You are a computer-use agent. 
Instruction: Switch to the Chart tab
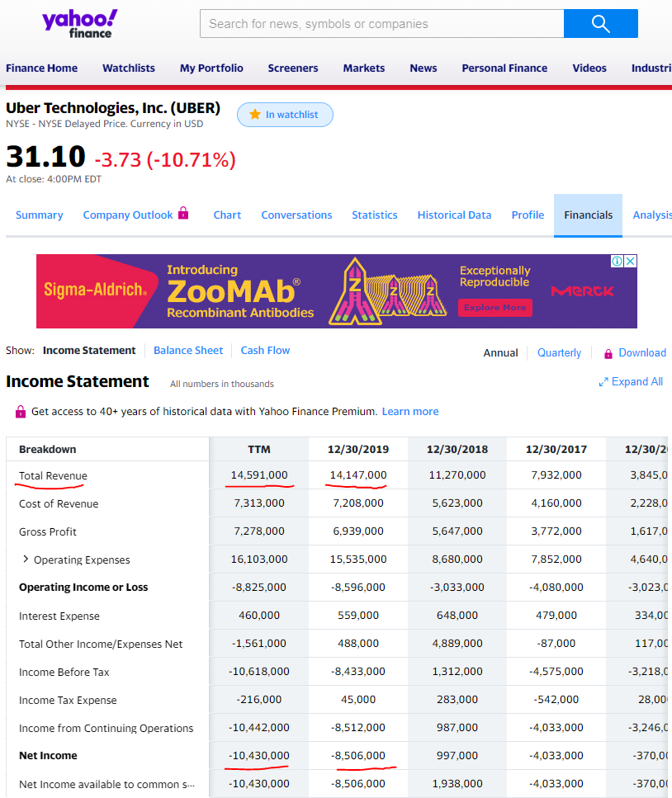[x=227, y=215]
